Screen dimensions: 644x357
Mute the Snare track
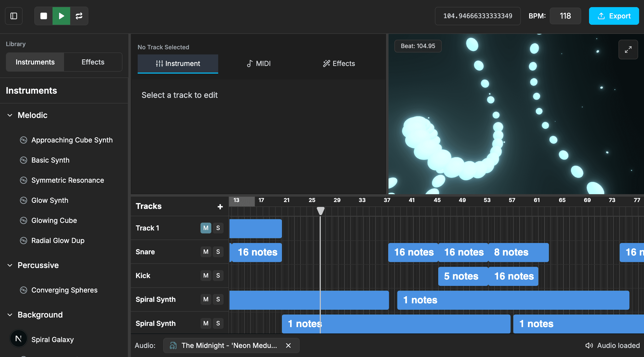click(x=206, y=252)
